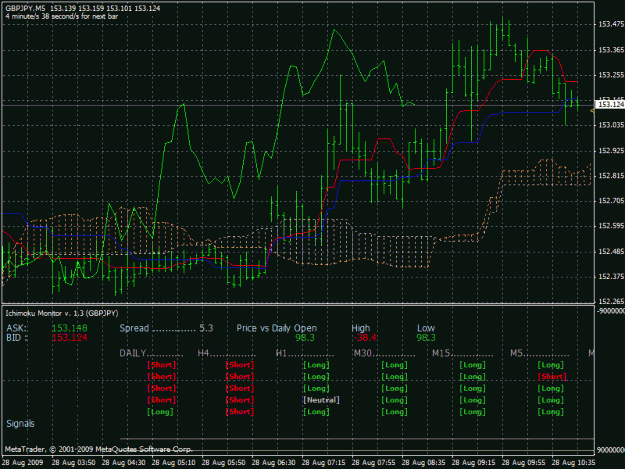Click the 152.595 price axis label
625x469 pixels.
[611, 226]
